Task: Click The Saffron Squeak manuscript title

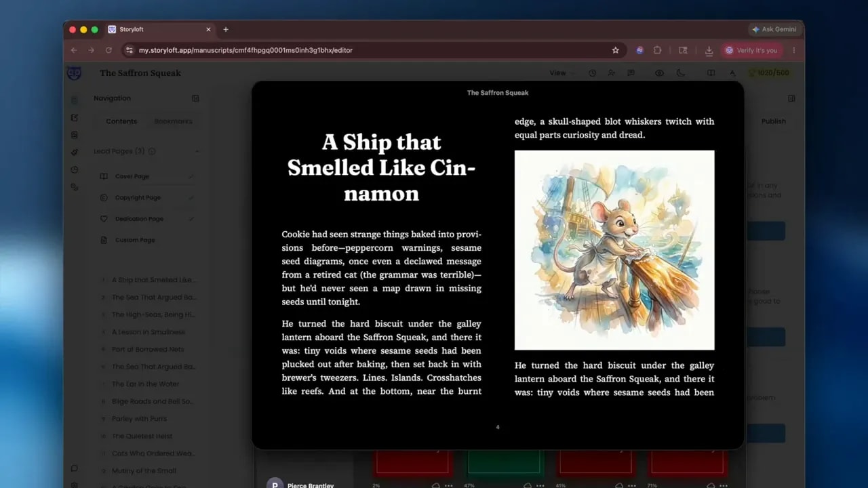Action: 140,73
